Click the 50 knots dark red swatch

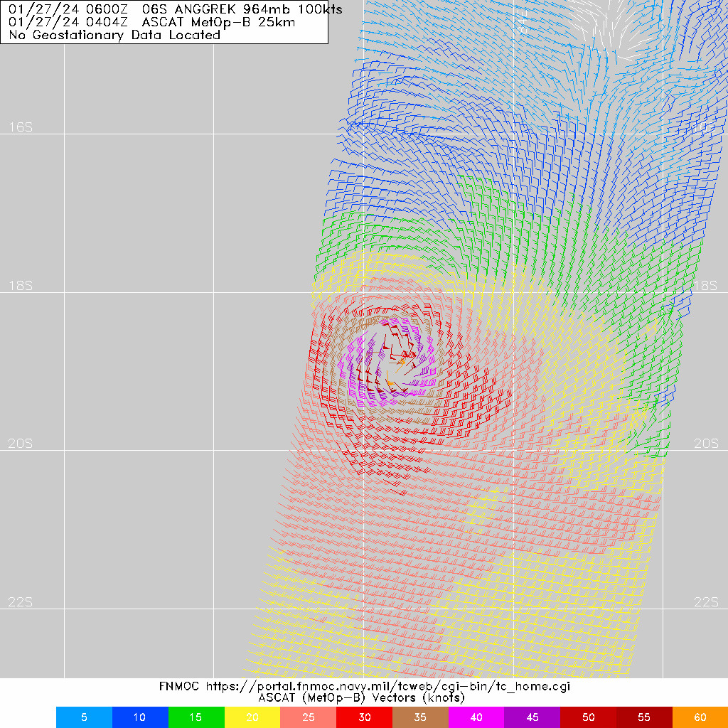click(588, 717)
